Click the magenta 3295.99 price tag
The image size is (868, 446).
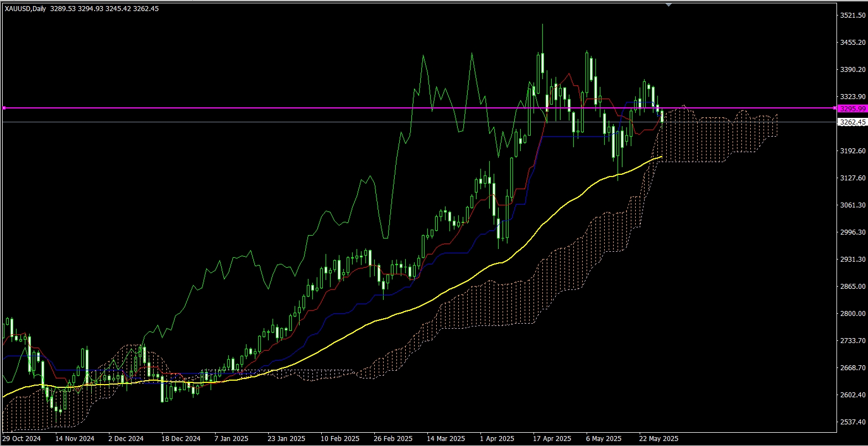coord(852,108)
